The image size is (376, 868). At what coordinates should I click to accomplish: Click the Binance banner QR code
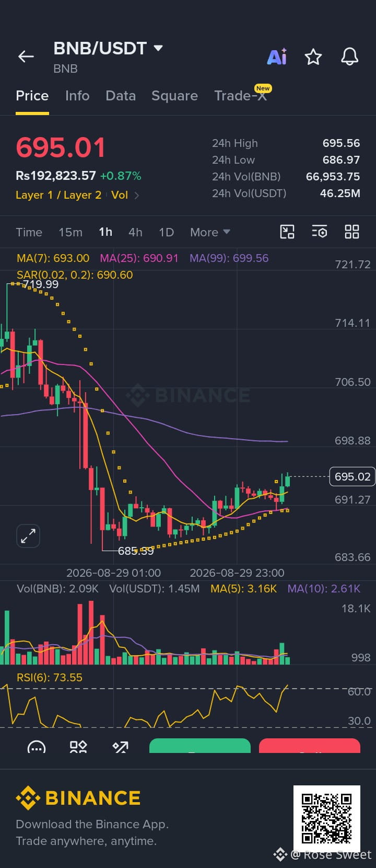pos(327,819)
